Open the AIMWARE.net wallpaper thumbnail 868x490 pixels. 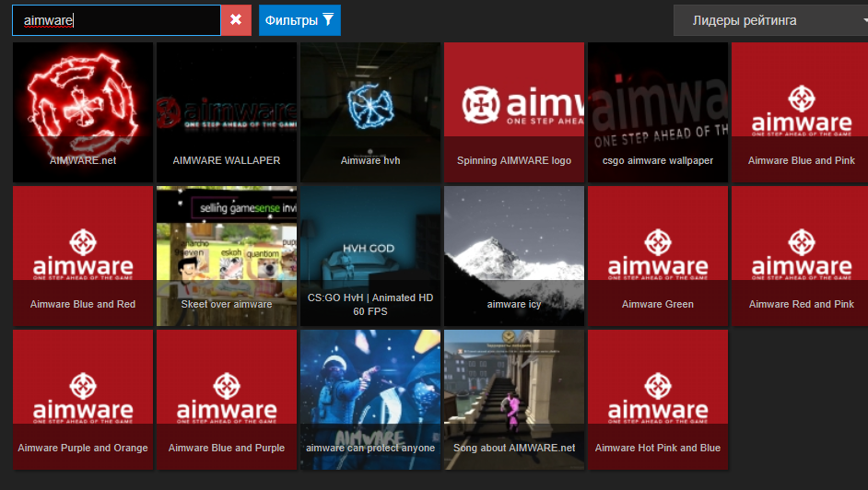click(83, 112)
